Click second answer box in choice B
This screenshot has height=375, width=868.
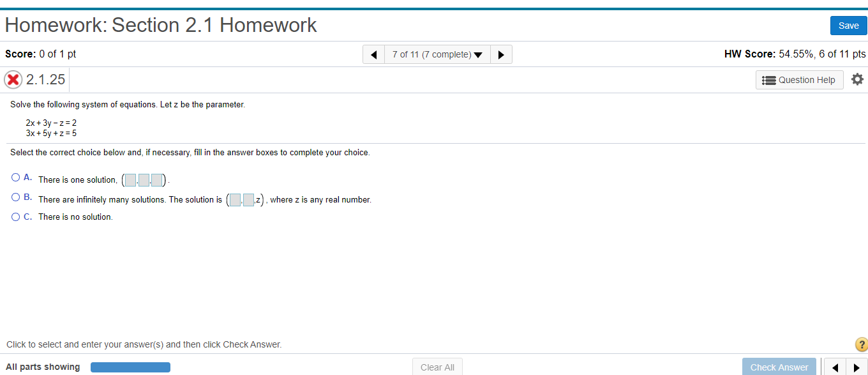coord(249,199)
